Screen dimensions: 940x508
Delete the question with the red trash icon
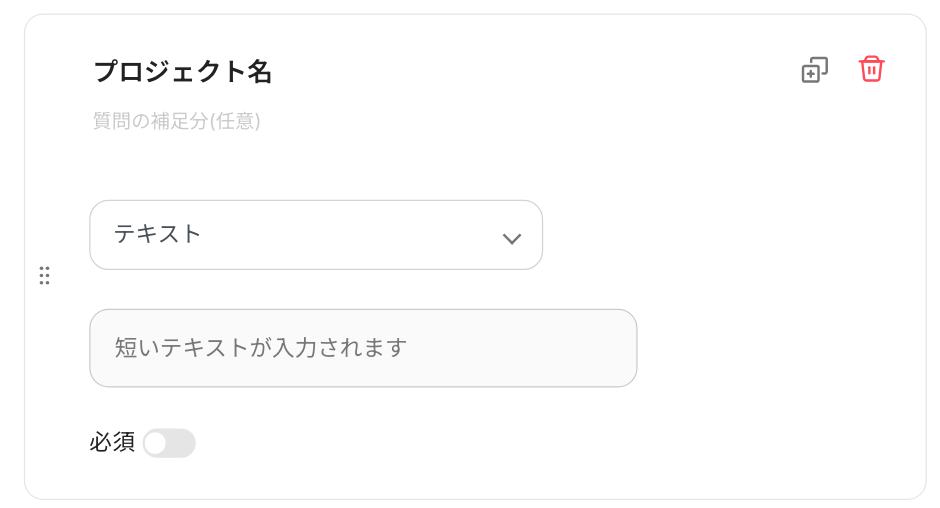(871, 69)
